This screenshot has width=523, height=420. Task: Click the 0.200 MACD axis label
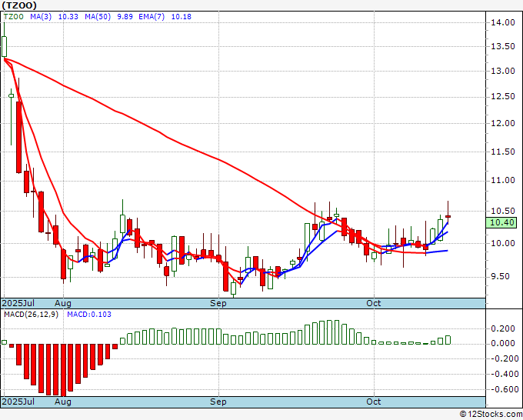click(503, 329)
